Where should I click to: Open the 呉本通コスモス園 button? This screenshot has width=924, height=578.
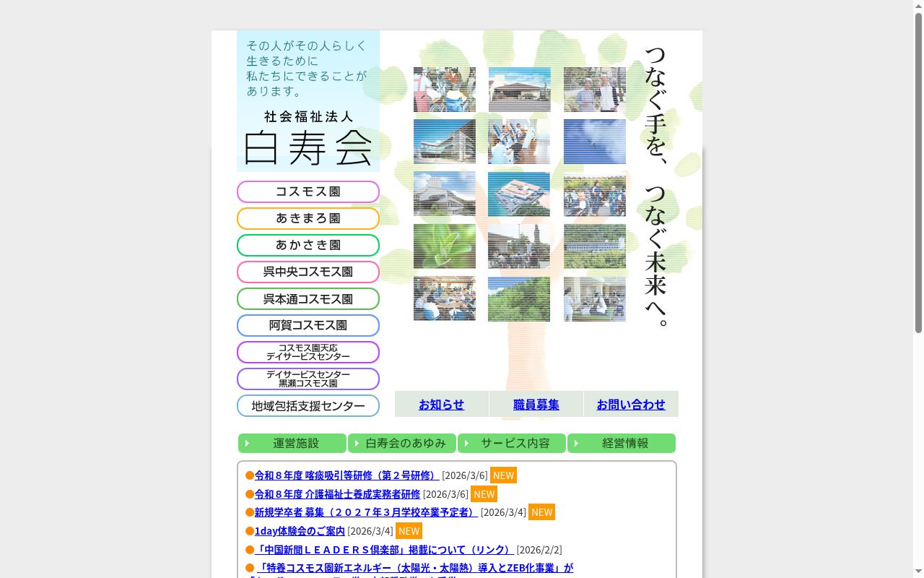(x=308, y=298)
